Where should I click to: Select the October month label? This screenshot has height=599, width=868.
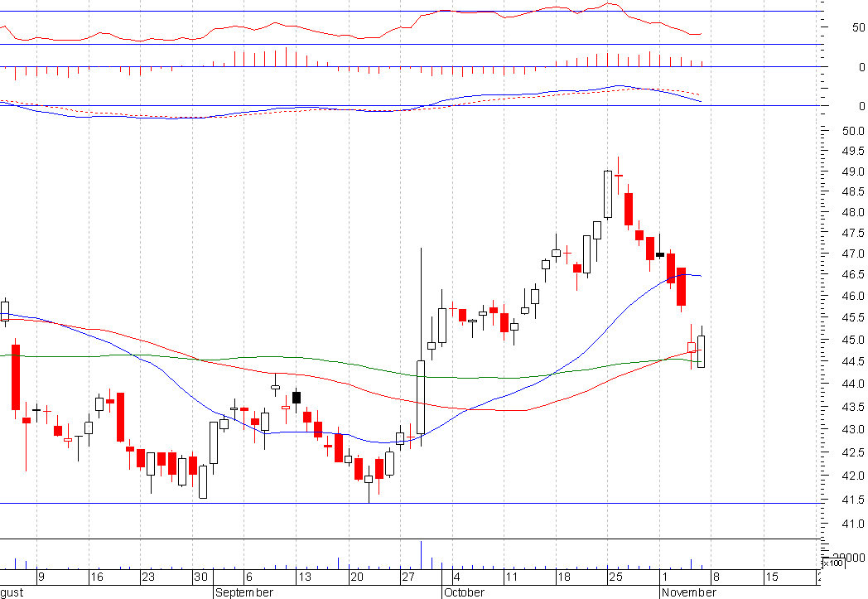point(464,592)
